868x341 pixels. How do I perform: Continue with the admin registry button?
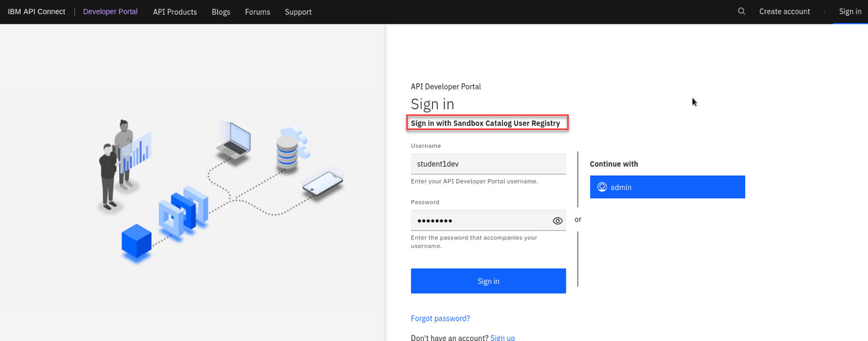click(667, 187)
